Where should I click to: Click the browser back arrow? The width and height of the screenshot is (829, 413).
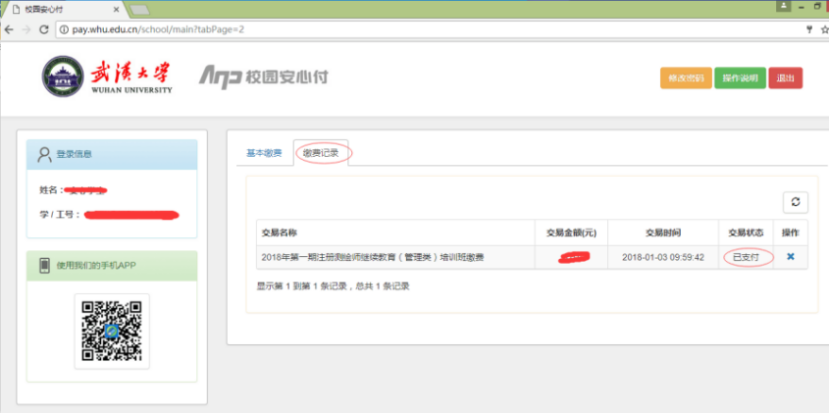[9, 29]
